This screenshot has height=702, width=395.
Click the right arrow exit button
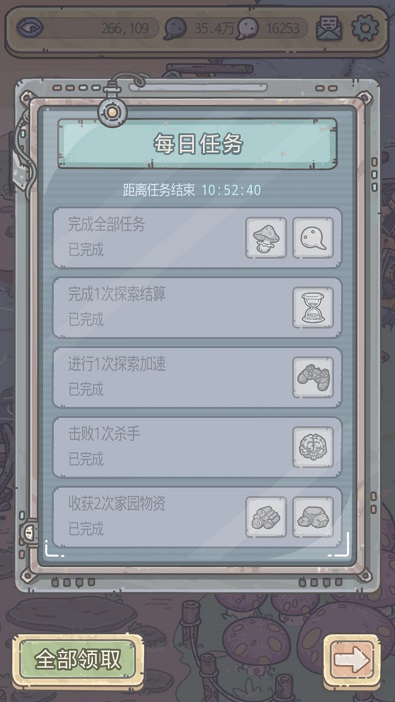point(352,660)
